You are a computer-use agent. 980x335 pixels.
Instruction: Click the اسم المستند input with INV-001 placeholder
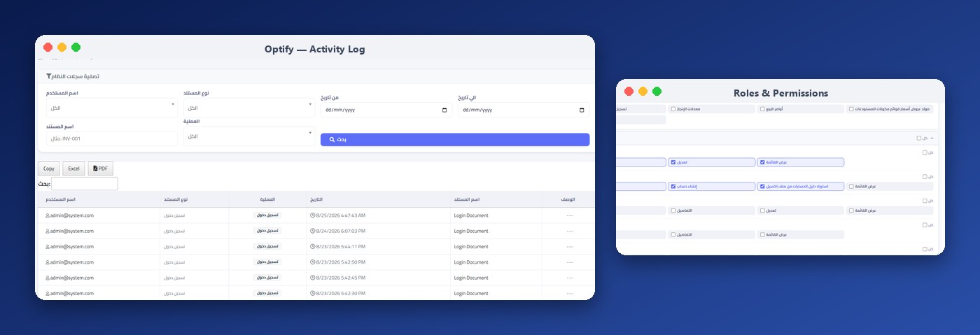112,138
